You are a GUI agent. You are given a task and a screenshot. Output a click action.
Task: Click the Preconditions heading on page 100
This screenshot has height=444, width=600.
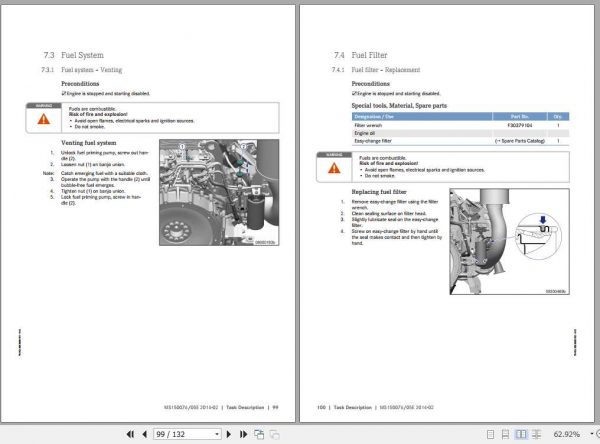pos(370,83)
